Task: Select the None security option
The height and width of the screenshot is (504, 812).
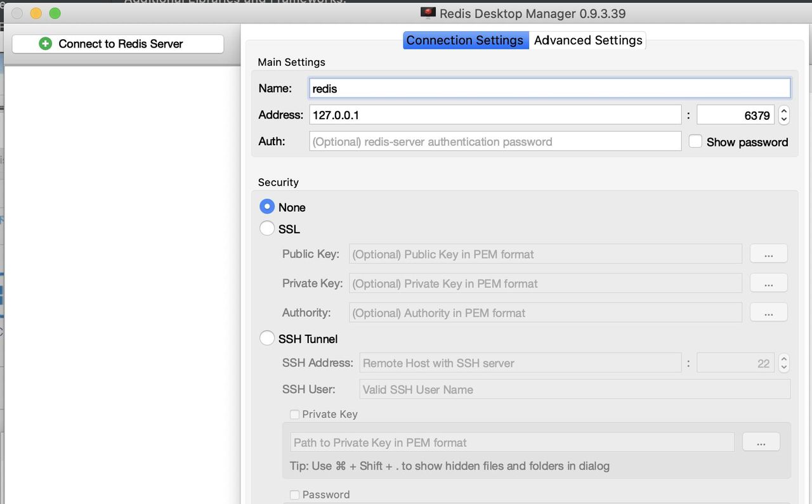Action: [x=267, y=207]
